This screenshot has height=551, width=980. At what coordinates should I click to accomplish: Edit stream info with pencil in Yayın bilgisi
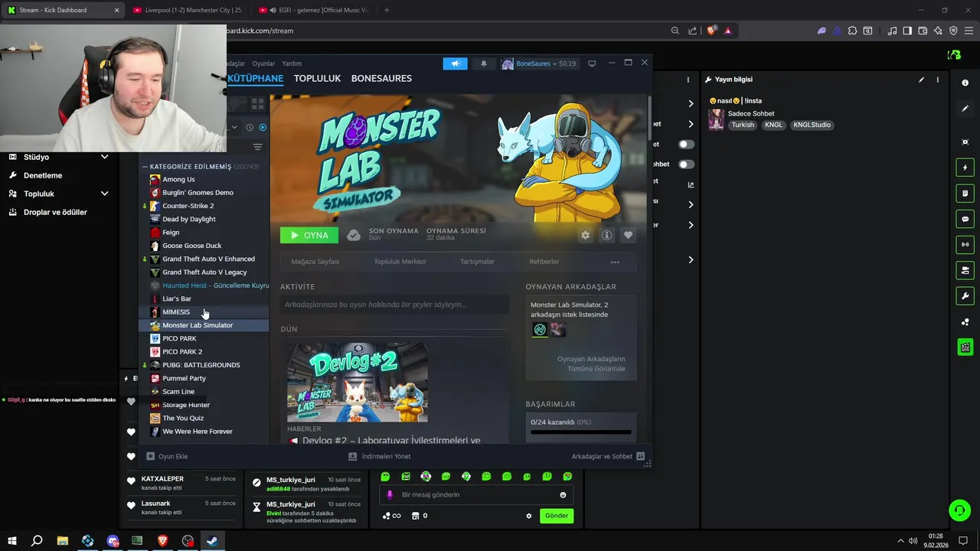pos(921,80)
